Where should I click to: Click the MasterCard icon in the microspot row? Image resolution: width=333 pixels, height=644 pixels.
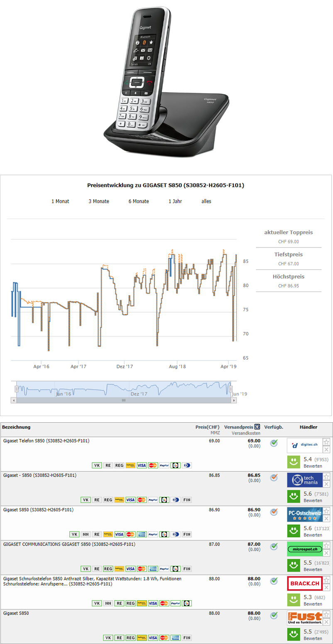(142, 569)
